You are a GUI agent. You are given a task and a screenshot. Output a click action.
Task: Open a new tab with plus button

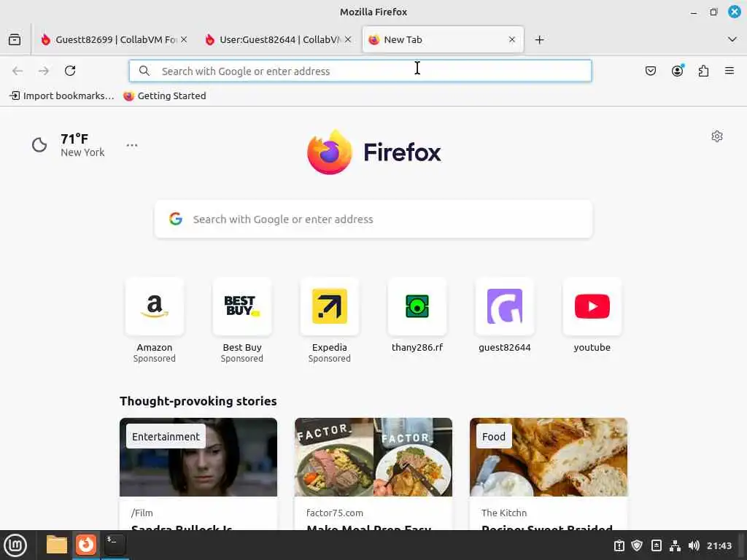click(539, 39)
